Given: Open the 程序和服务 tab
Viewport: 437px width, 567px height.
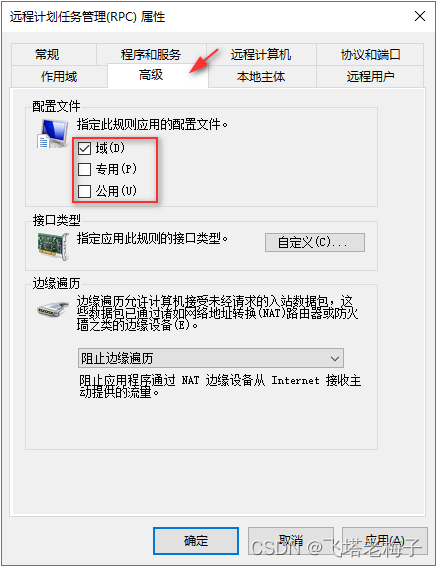Looking at the screenshot, I should click(151, 55).
